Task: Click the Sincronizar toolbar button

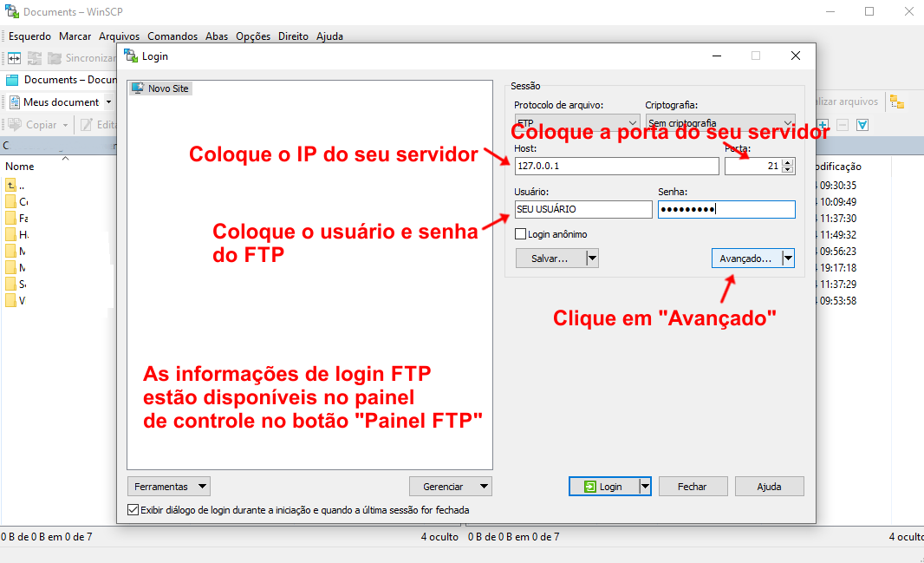Action: pos(81,58)
